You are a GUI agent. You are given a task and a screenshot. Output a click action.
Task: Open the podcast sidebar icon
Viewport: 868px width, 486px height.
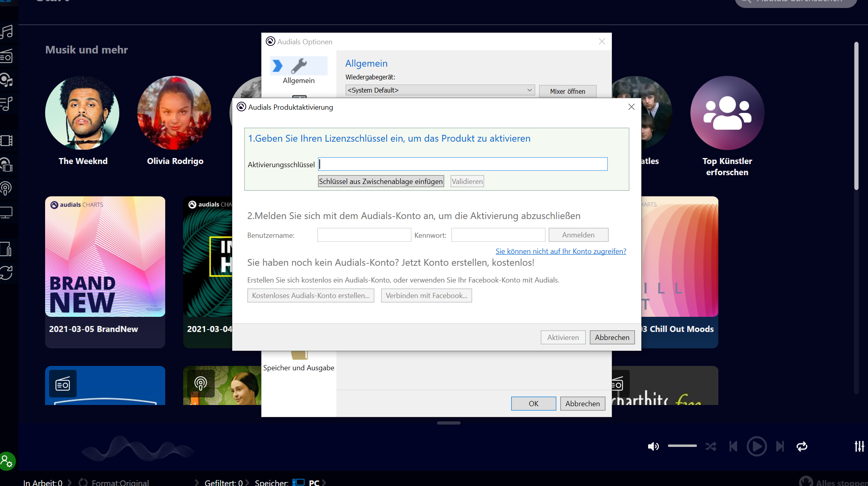(x=6, y=188)
